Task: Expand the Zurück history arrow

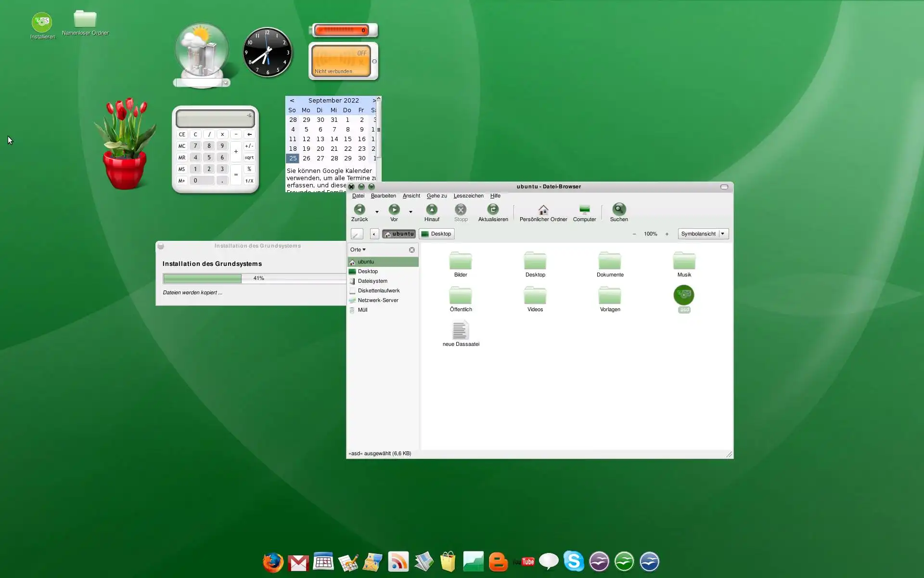Action: point(377,212)
